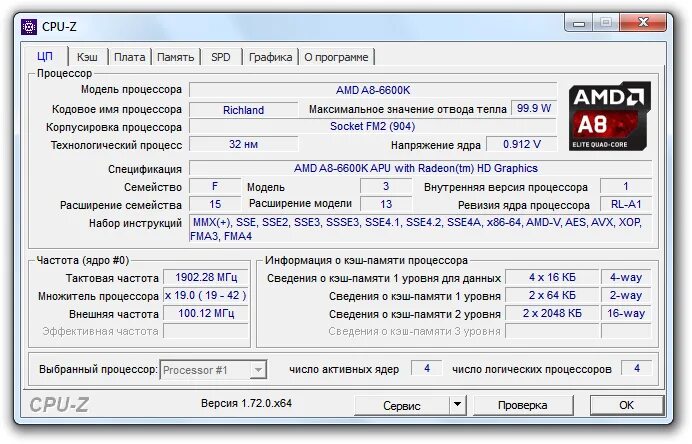Click the Проверка button
This screenshot has height=444, width=692.
coord(523,405)
